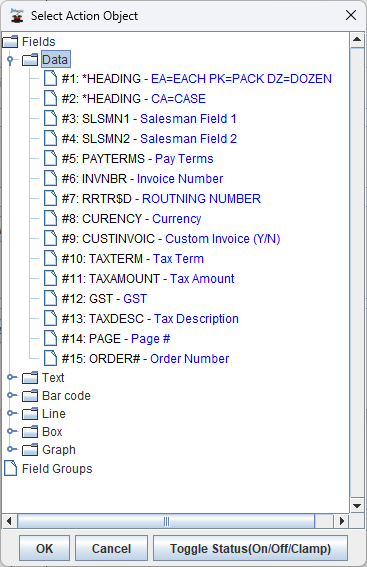
Task: Select '#2: *HEADING - CA=CASE' row
Action: (134, 98)
